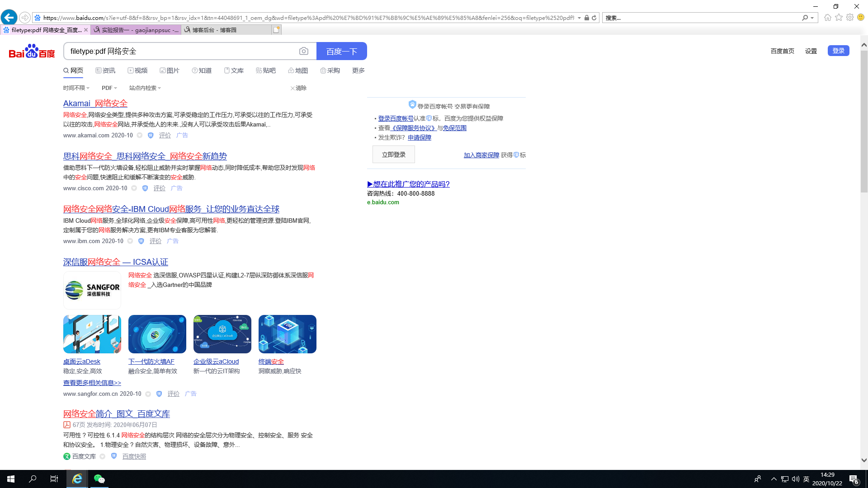Expand the PDF file type dropdown

click(x=109, y=88)
